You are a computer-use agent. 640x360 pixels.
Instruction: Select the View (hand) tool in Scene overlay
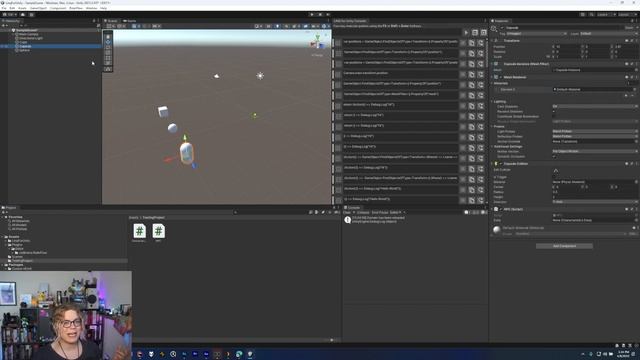coord(108,37)
